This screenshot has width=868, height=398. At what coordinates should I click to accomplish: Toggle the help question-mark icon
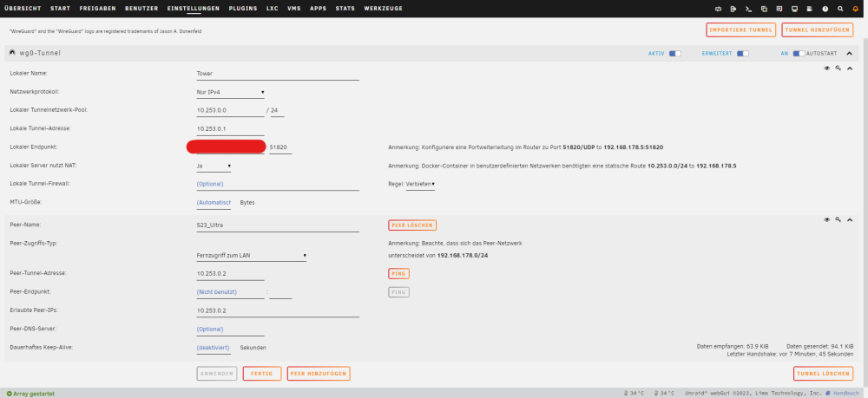pos(825,9)
